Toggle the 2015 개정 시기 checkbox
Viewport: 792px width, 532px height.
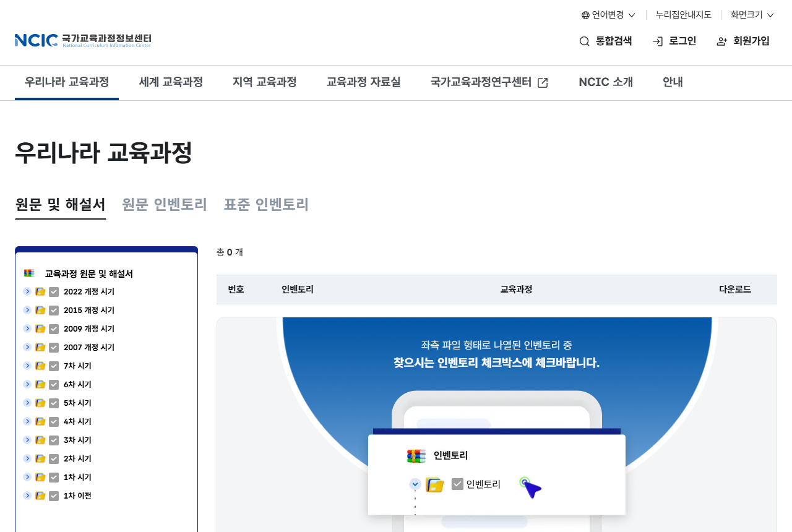54,311
